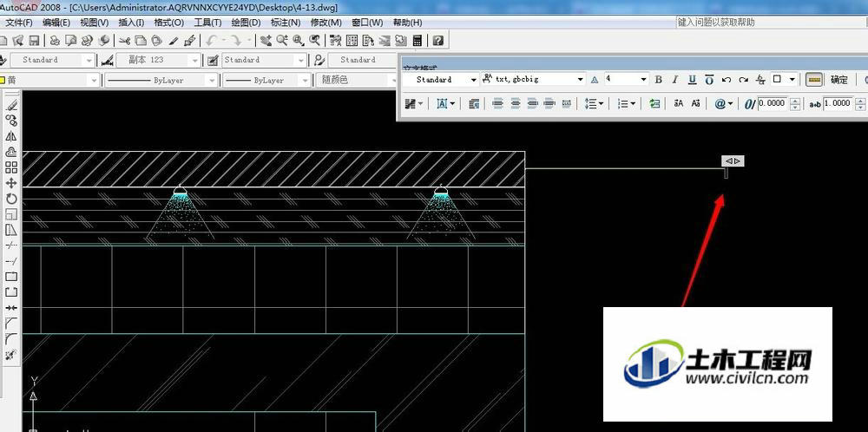Select the Rotate tool
This screenshot has height=432, width=868.
(x=11, y=198)
